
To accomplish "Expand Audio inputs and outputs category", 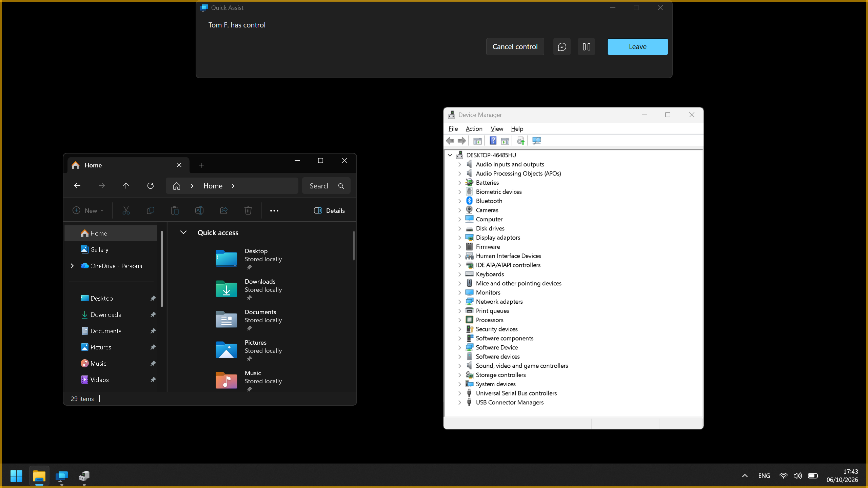I will click(x=460, y=164).
